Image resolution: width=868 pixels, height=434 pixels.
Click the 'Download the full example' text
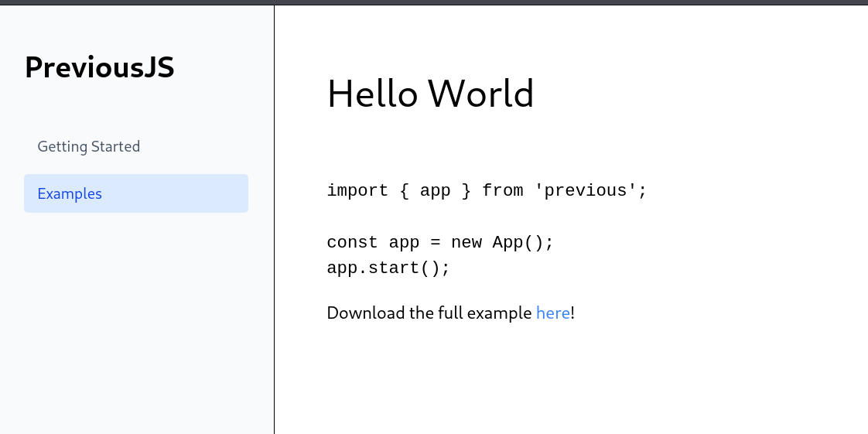pyautogui.click(x=429, y=313)
